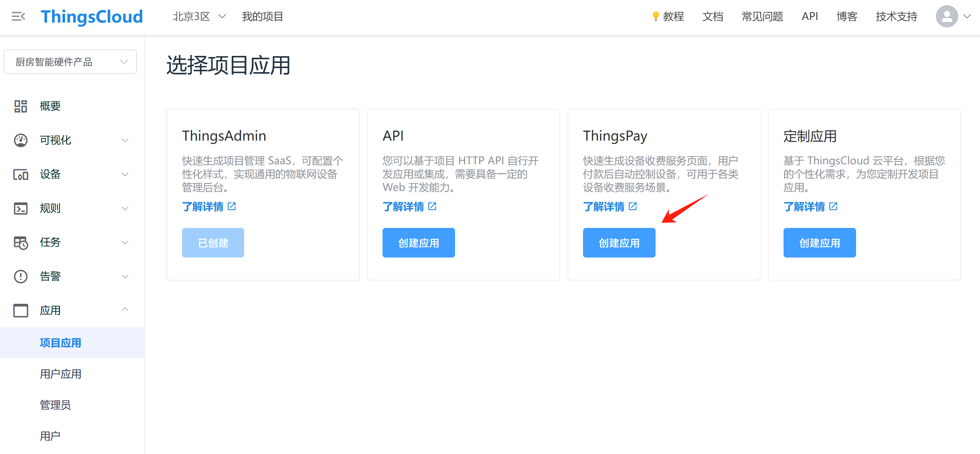Click the 定制应用 card title
This screenshot has width=980, height=454.
point(810,136)
